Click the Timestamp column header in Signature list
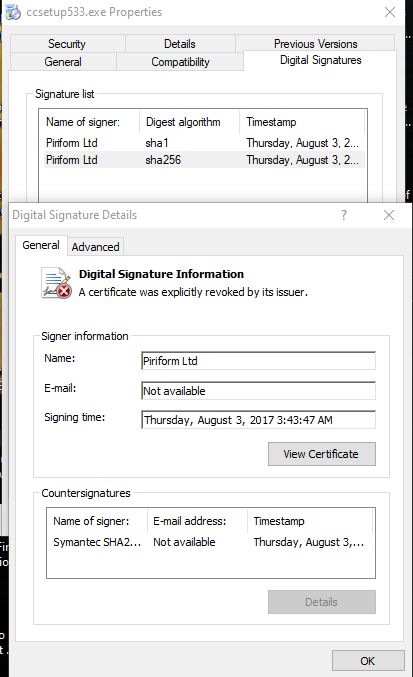The image size is (413, 677). click(302, 122)
